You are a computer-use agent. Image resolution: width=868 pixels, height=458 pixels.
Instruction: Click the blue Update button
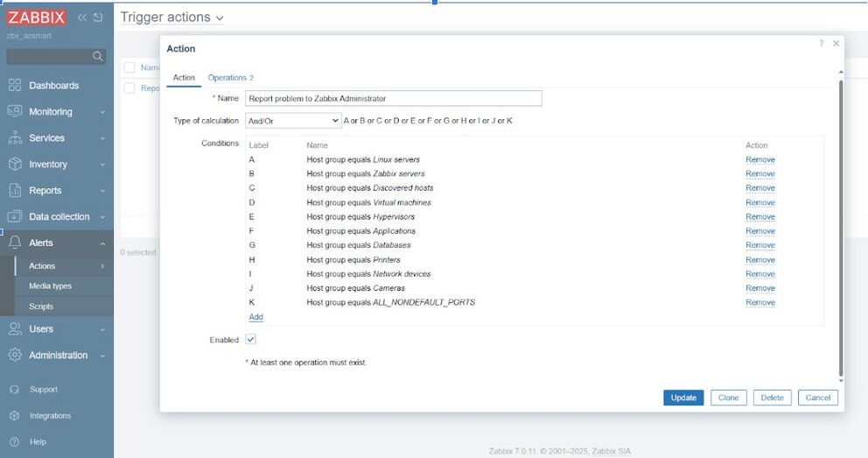tap(682, 398)
